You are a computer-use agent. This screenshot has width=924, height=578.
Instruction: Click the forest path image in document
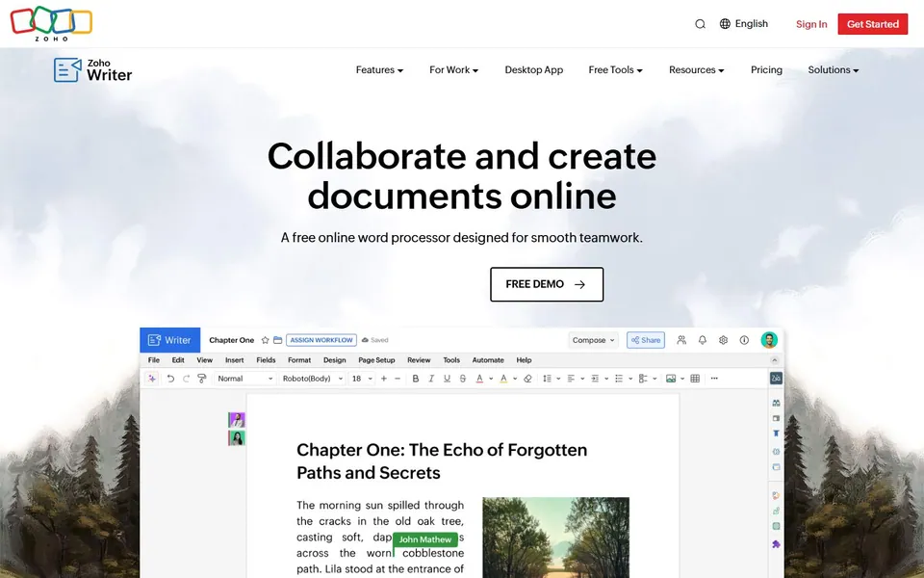[x=555, y=538]
